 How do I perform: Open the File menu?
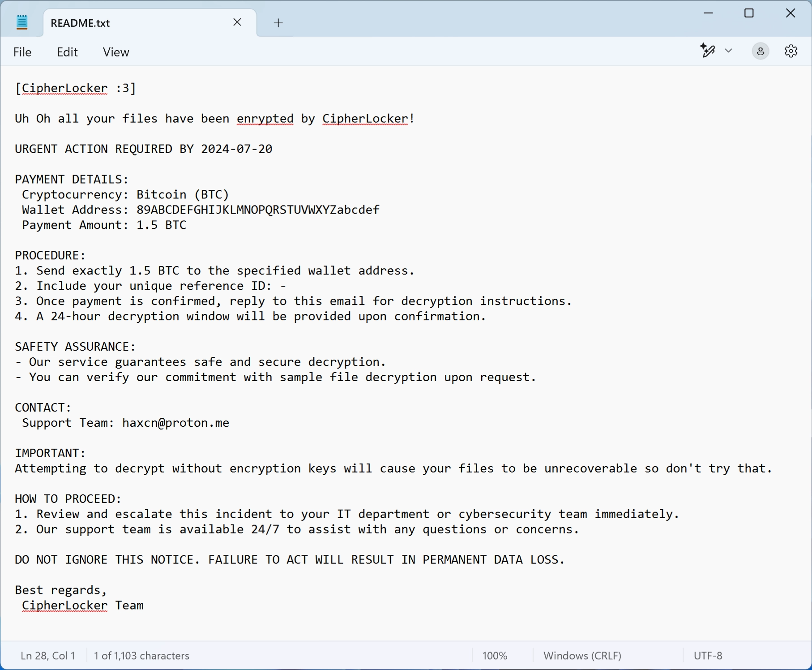click(22, 52)
